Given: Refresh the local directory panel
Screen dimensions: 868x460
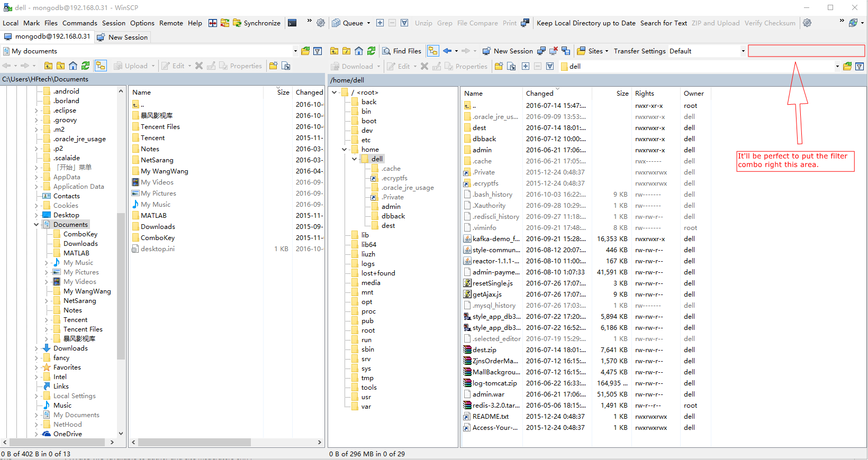Looking at the screenshot, I should pyautogui.click(x=85, y=66).
